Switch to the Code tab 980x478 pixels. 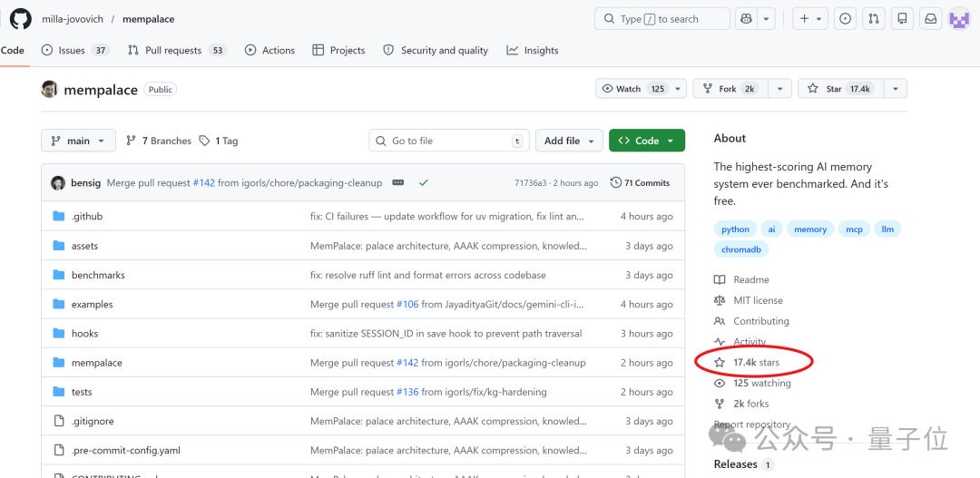(13, 51)
